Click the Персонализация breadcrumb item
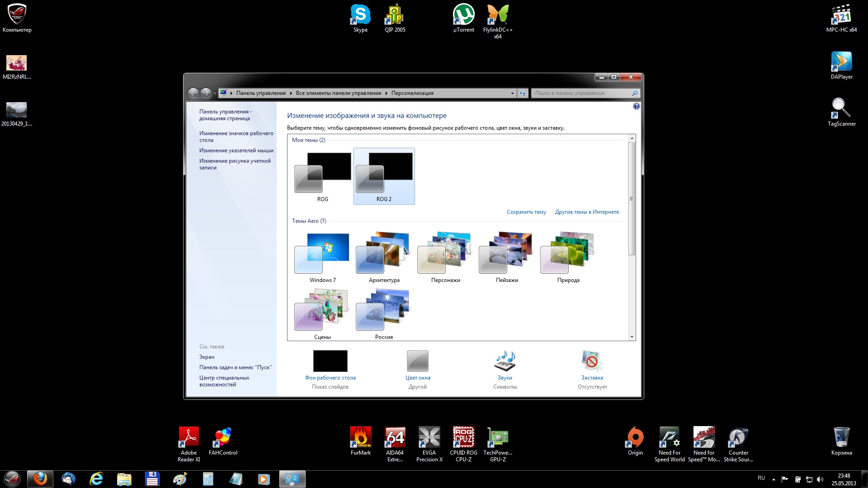Image resolution: width=868 pixels, height=488 pixels. [x=412, y=93]
